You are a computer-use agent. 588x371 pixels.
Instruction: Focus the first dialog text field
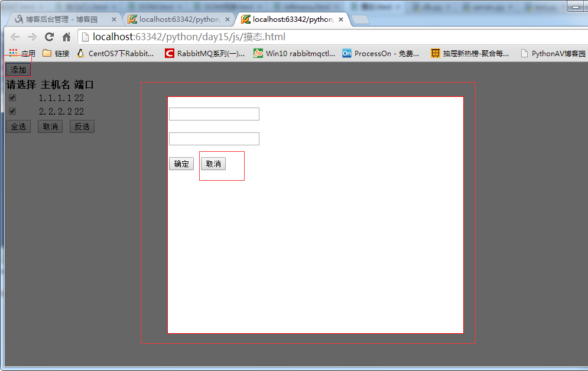[x=214, y=114]
